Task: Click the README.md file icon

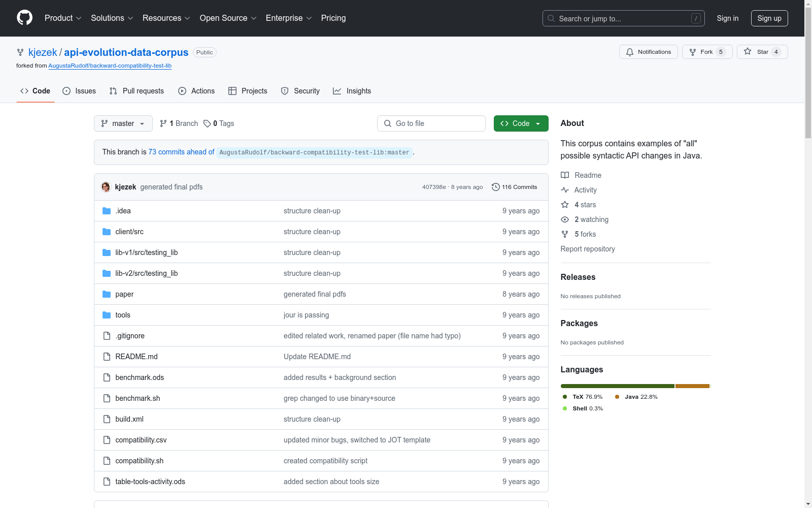Action: tap(107, 357)
